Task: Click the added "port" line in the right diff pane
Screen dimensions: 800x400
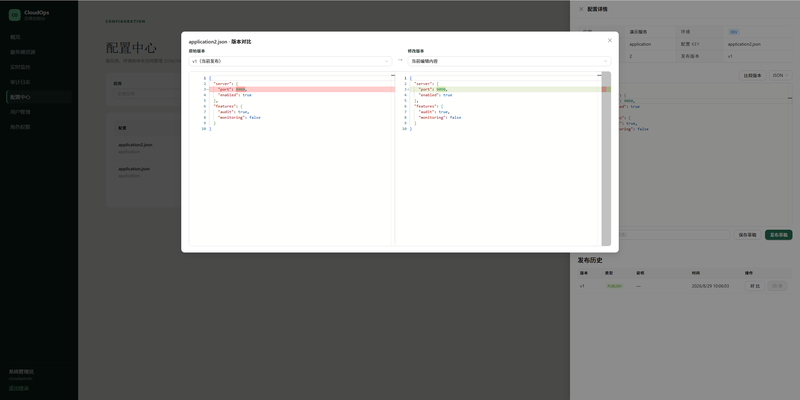Action: pos(505,89)
